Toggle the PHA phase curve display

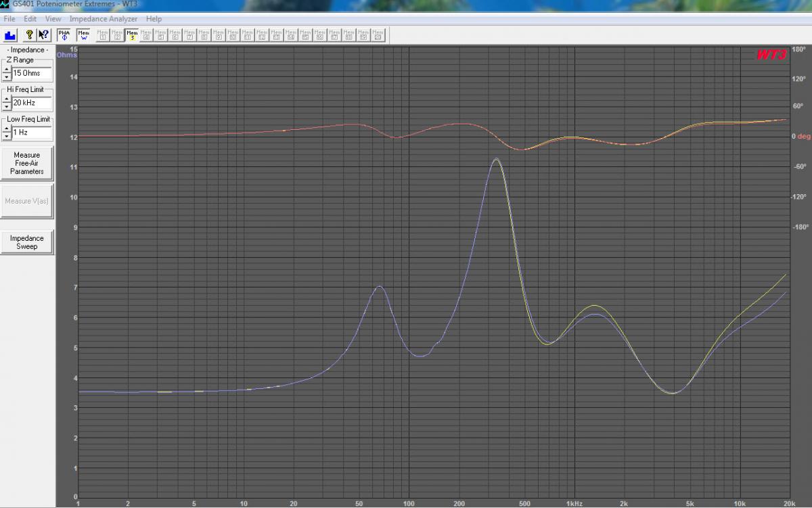point(64,34)
